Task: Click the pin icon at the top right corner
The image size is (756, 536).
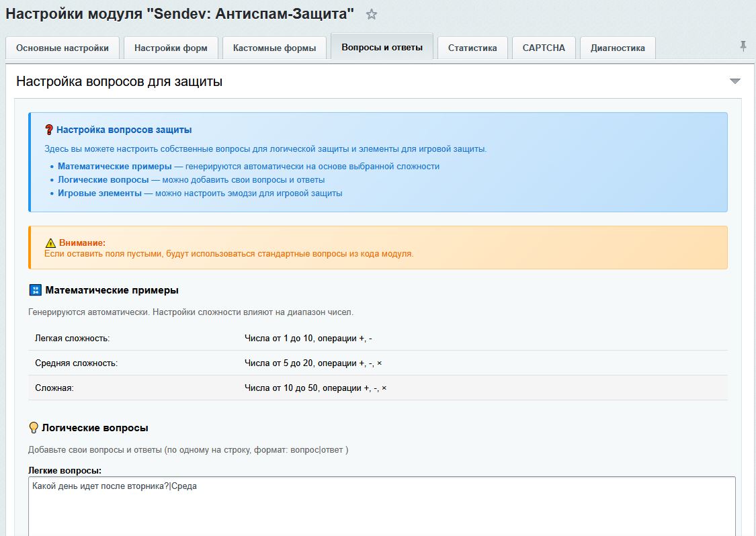Action: (745, 46)
